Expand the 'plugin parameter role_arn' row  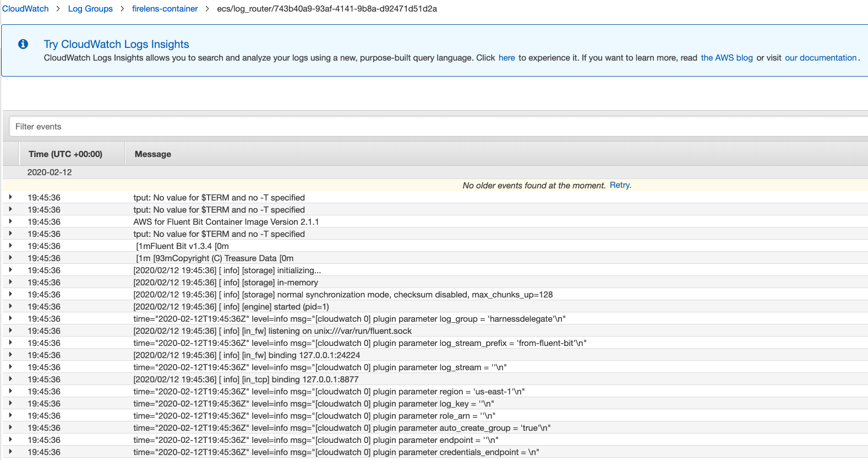point(10,415)
